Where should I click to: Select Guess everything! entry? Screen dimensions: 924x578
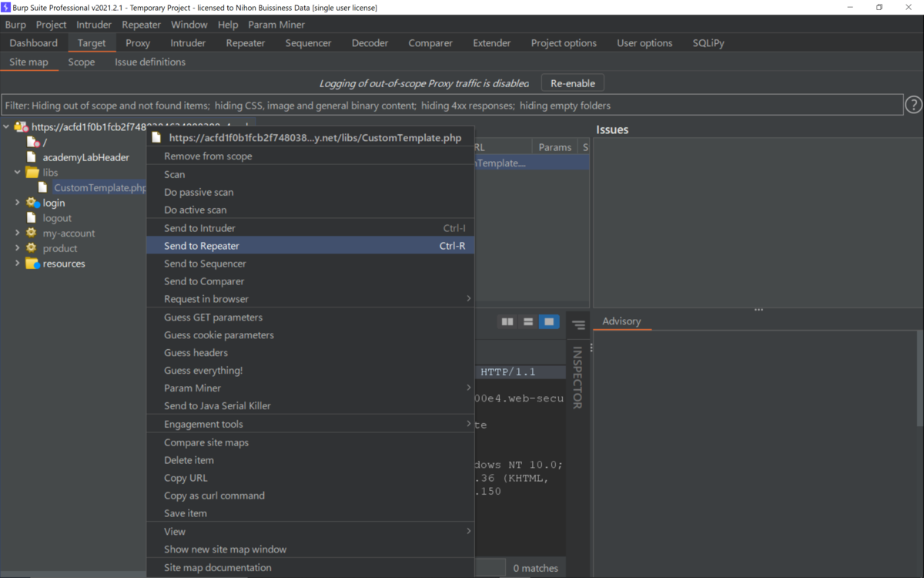(x=310, y=371)
